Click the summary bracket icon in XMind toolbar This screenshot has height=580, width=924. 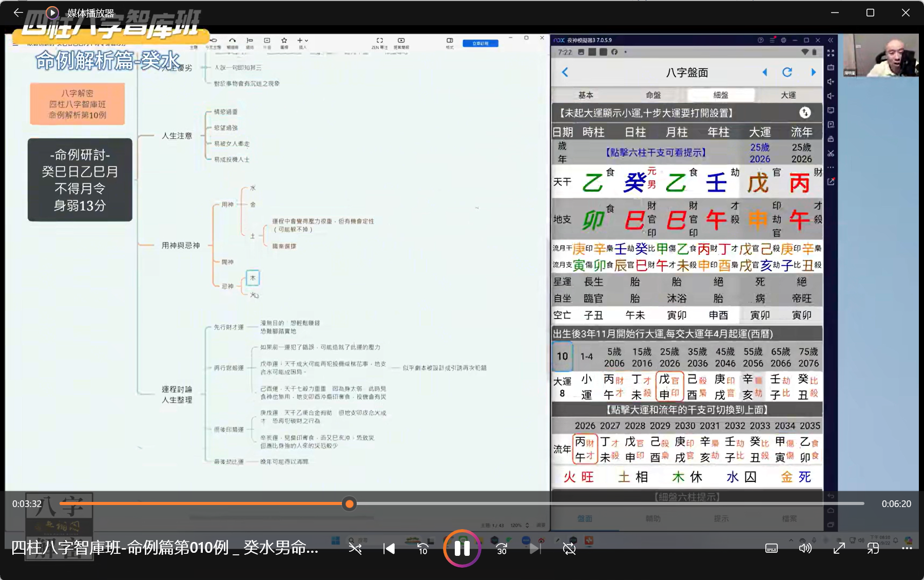click(x=249, y=40)
